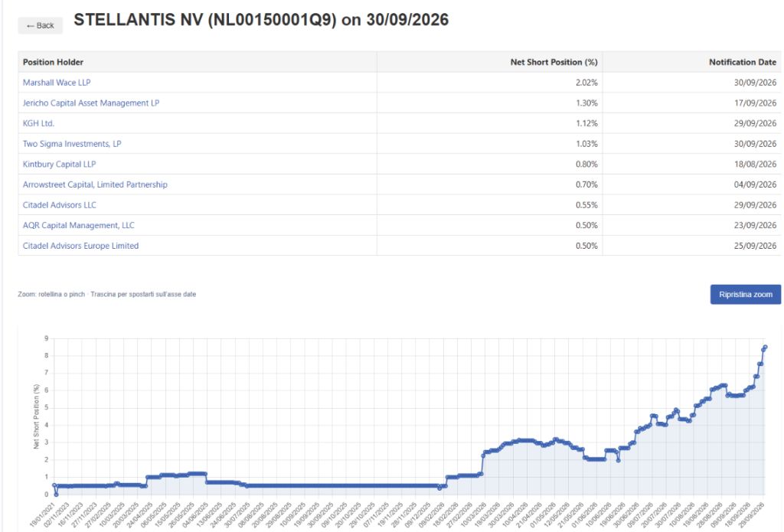Click the chart data point at zero
The height and width of the screenshot is (532, 784).
(x=57, y=494)
